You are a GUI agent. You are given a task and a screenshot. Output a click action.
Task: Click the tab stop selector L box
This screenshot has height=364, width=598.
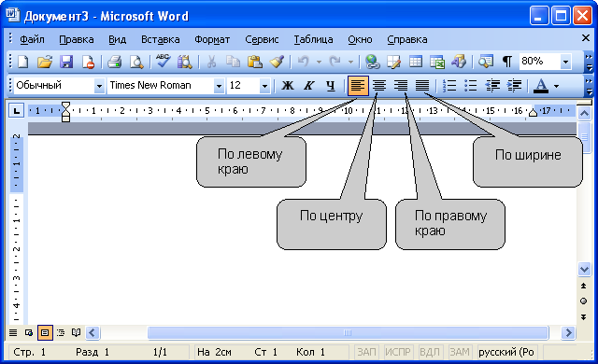(x=16, y=111)
